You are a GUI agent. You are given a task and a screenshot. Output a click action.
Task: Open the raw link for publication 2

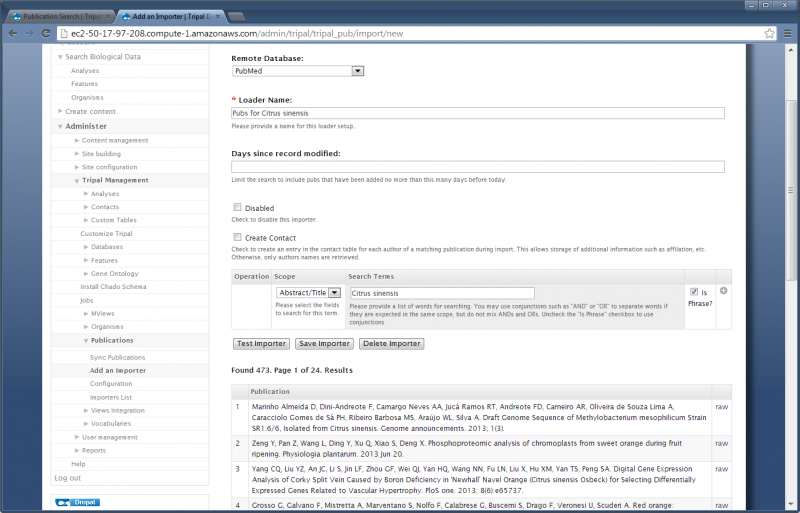pos(721,443)
